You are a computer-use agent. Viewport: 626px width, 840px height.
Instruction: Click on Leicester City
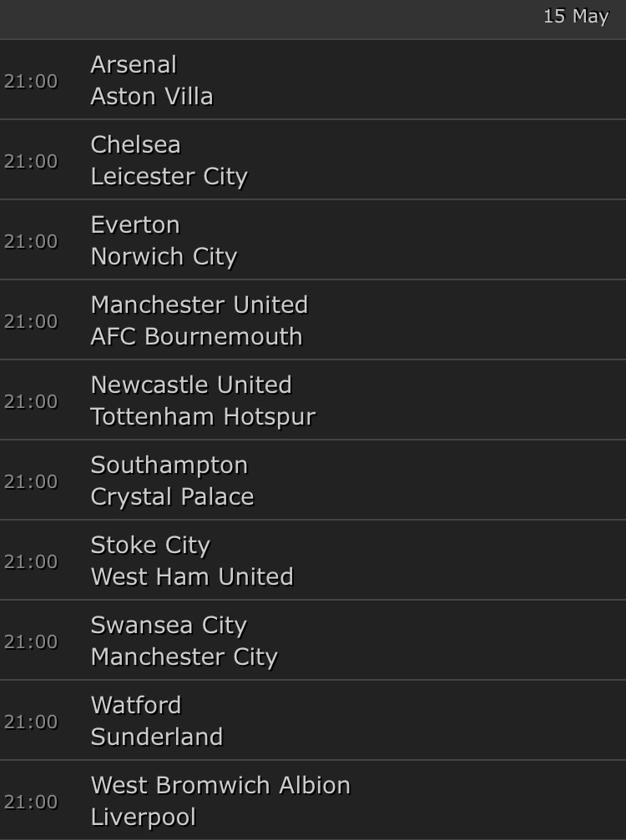(169, 176)
